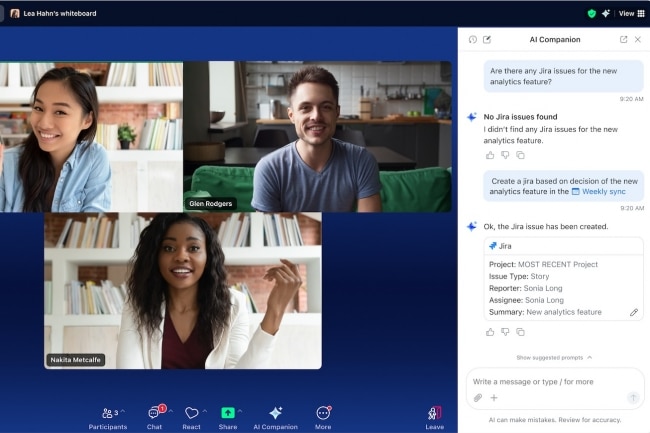
Task: Click 'Assignee: Sonia Long' text
Action: [x=526, y=300]
